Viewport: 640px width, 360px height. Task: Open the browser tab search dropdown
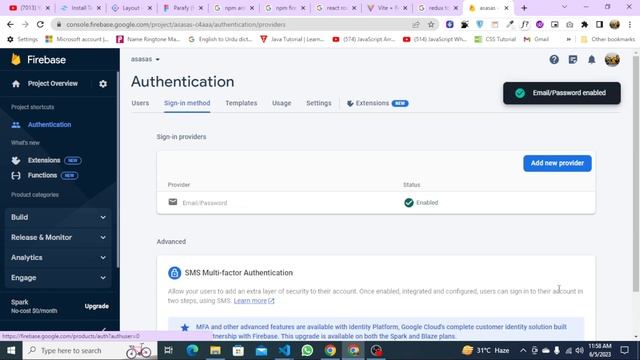(564, 7)
